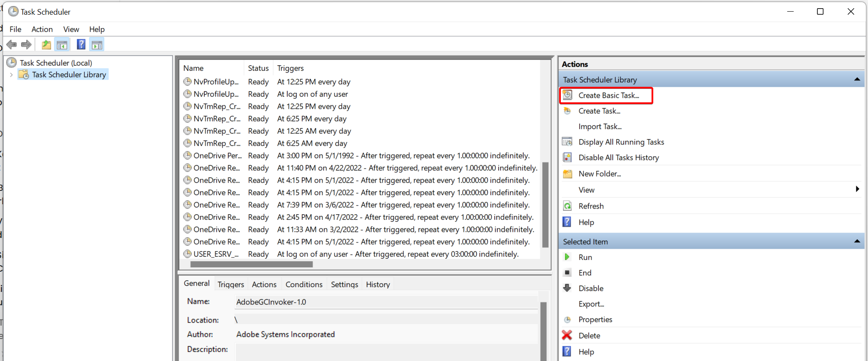Expand the Task Scheduler Library tree node
The width and height of the screenshot is (868, 361).
11,75
